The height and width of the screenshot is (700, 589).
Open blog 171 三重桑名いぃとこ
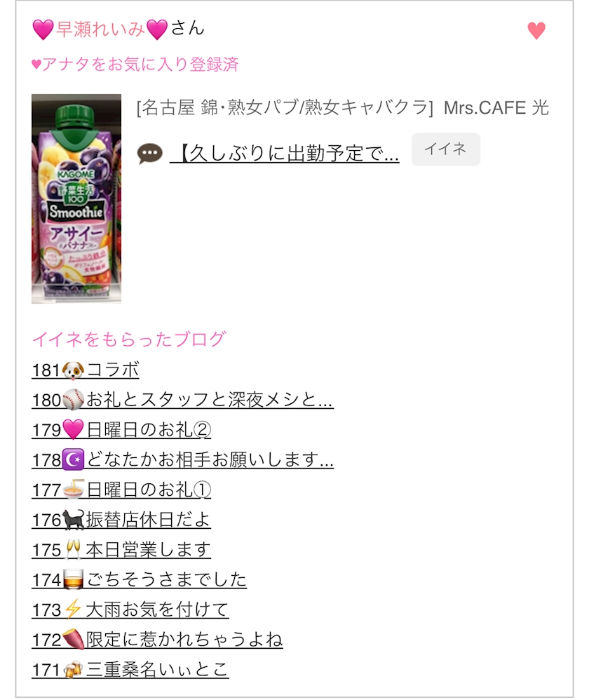click(130, 669)
